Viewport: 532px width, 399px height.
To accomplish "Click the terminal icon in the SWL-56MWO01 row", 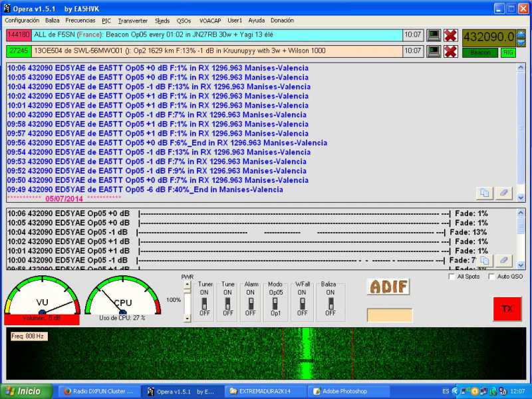I will point(434,51).
